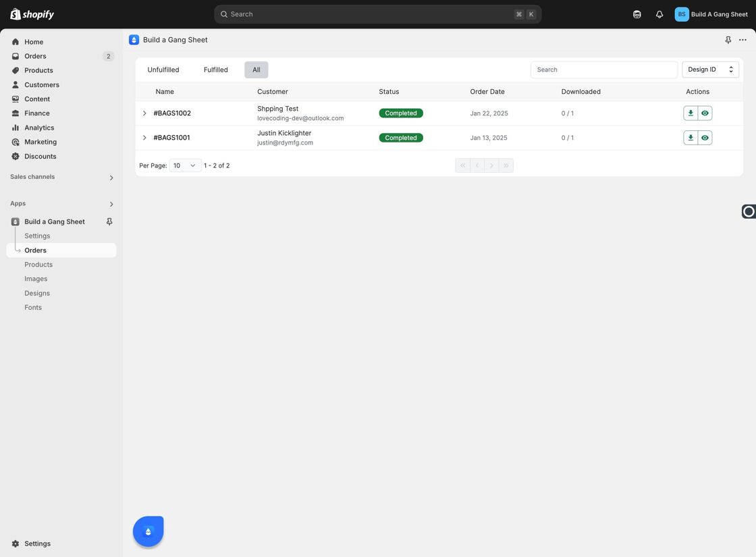Click order date Jan 13, 2025
Screen dimensions: 756x557
click(x=489, y=138)
